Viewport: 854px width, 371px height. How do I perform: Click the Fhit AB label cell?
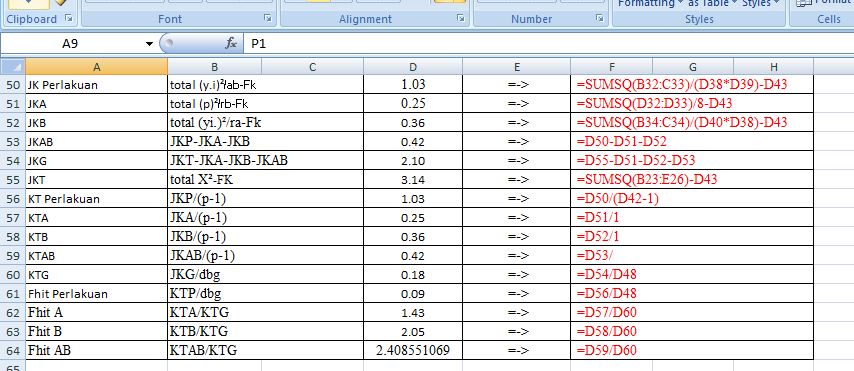(96, 350)
